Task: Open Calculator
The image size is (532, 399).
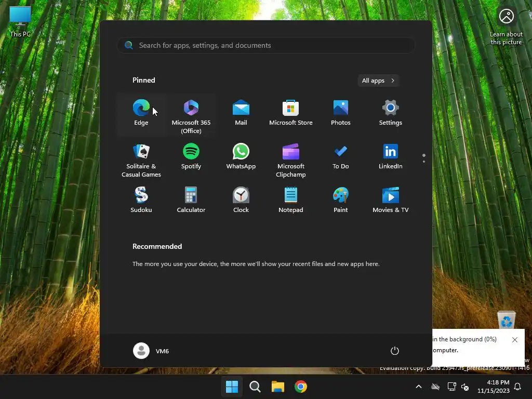Action: 191,200
